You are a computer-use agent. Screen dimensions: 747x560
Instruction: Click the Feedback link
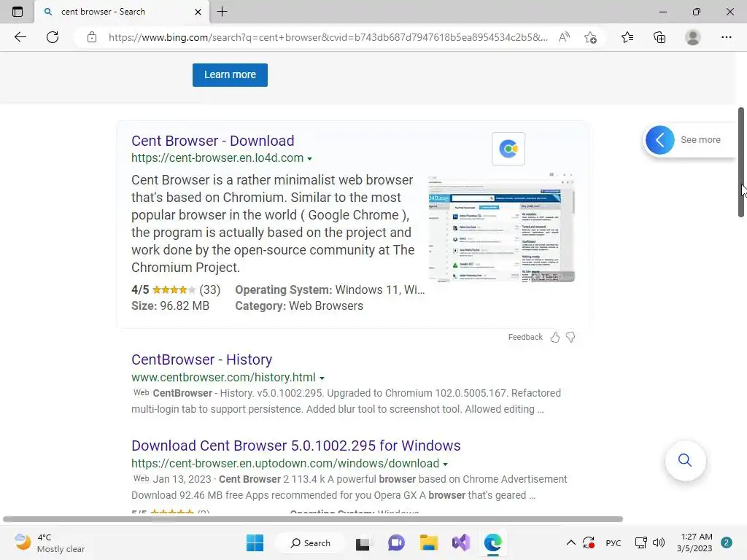[525, 337]
